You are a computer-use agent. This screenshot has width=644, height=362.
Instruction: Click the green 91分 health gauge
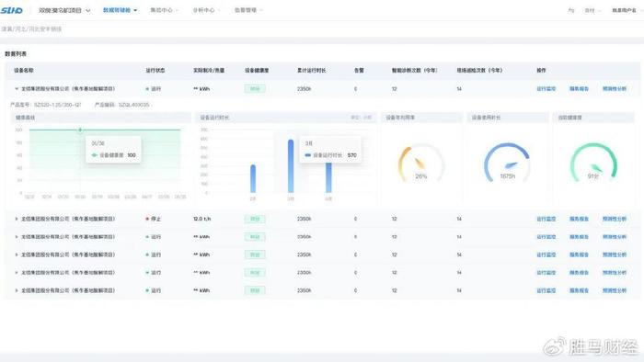point(593,164)
